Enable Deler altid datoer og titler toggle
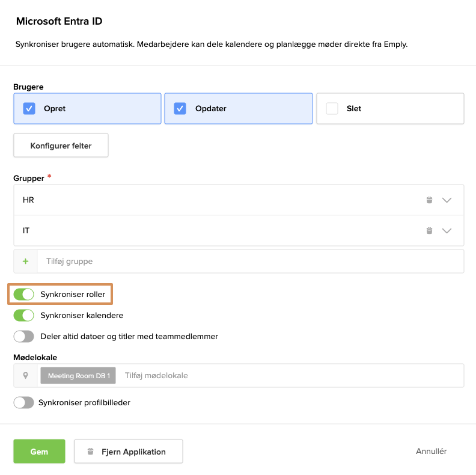476x475 pixels. click(x=24, y=337)
